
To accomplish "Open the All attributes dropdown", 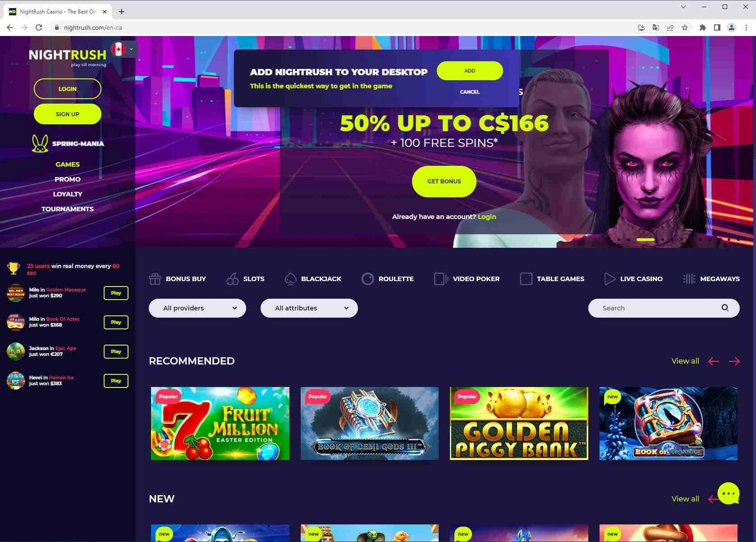I will (x=309, y=308).
